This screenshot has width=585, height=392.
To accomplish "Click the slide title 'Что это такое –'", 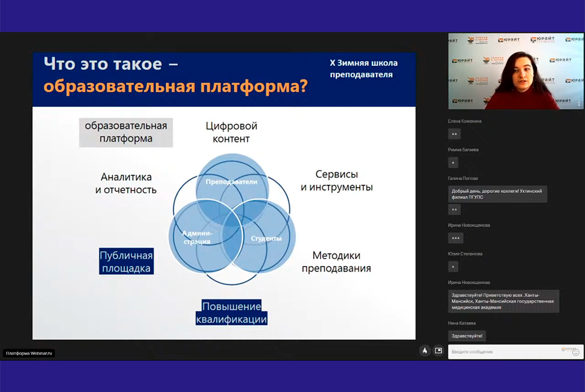I will [x=111, y=64].
